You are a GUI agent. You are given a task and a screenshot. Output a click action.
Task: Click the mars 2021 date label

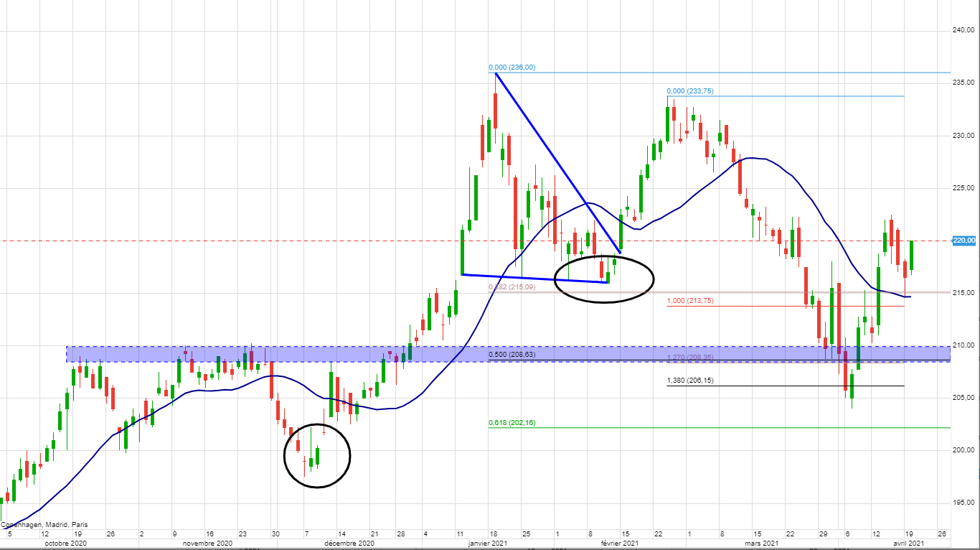click(762, 544)
